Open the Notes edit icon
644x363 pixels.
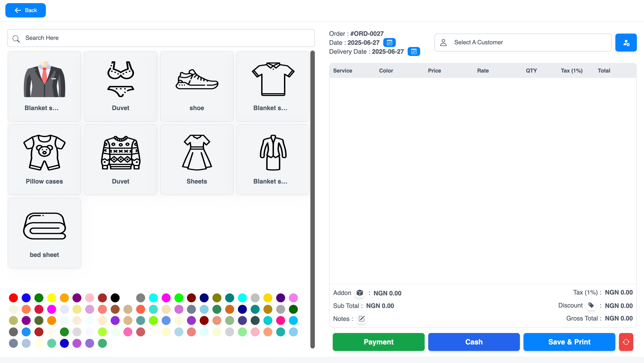362,318
